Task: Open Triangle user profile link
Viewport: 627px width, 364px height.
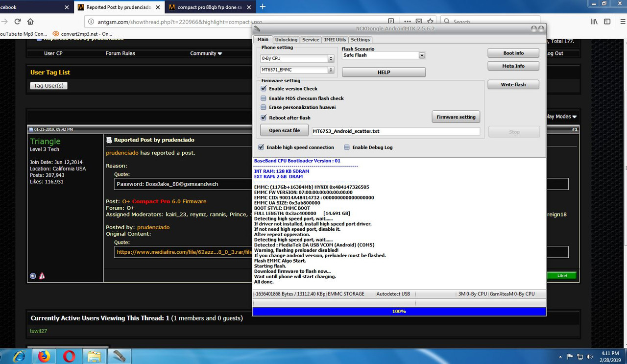Action: pyautogui.click(x=45, y=141)
